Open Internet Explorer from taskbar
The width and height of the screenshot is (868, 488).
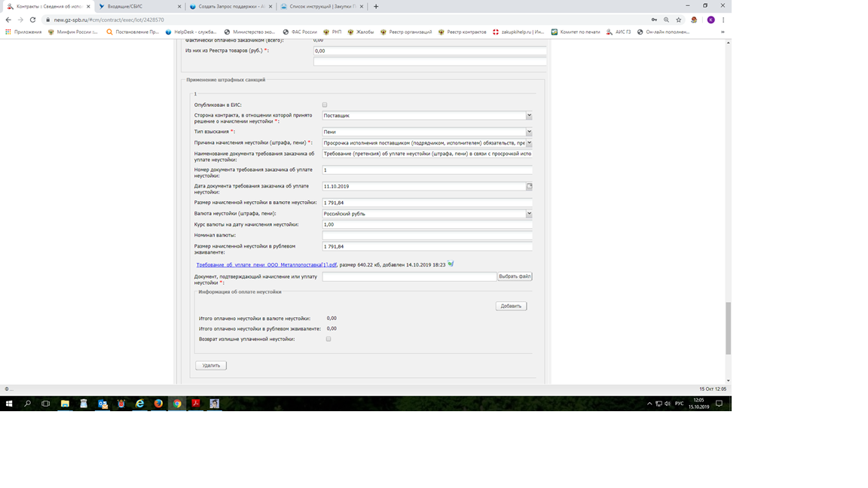click(139, 404)
